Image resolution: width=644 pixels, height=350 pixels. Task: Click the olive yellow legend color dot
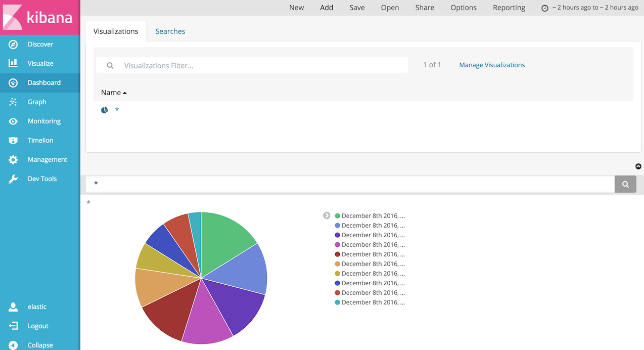337,274
